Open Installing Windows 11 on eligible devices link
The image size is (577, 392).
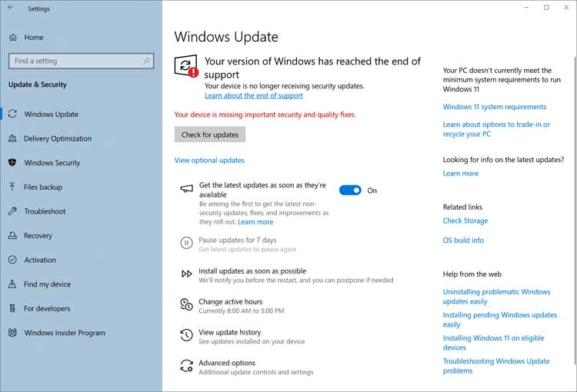point(493,343)
